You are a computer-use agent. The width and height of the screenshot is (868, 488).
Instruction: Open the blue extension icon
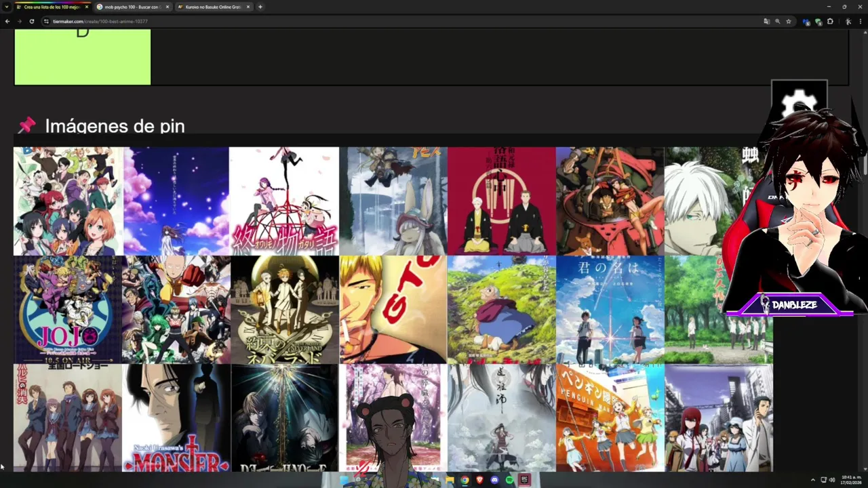[x=806, y=22]
